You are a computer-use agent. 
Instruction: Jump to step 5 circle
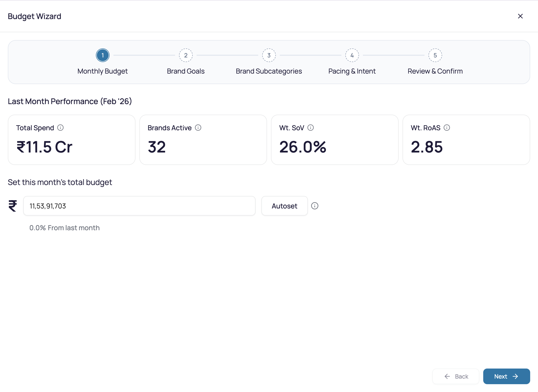point(435,55)
